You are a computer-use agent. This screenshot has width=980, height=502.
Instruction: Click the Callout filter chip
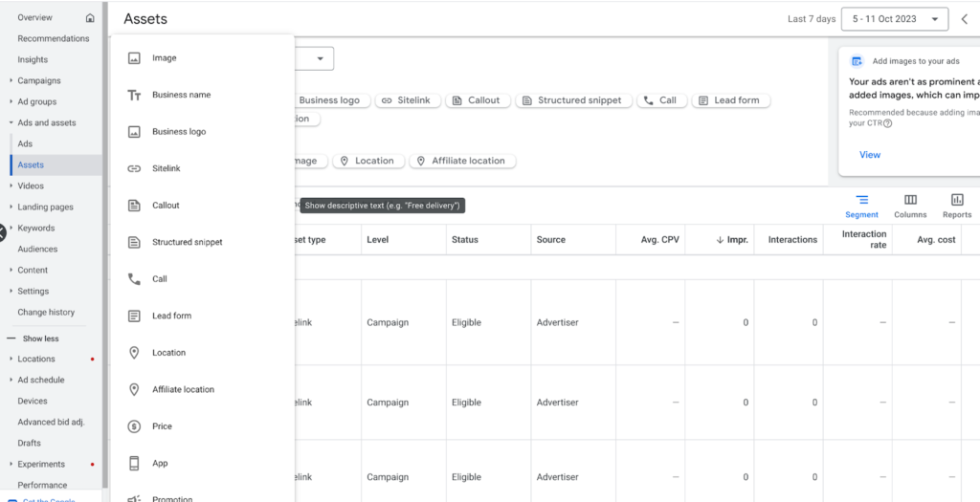[x=478, y=100]
